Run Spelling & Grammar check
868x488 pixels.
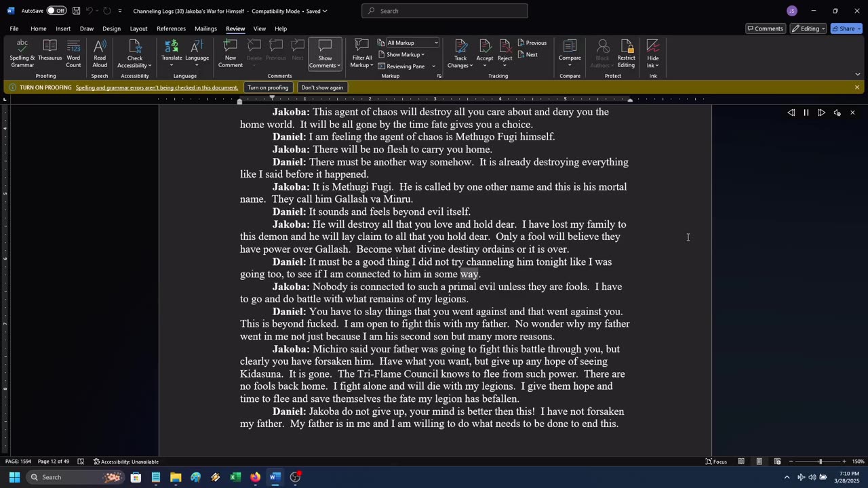pos(22,54)
